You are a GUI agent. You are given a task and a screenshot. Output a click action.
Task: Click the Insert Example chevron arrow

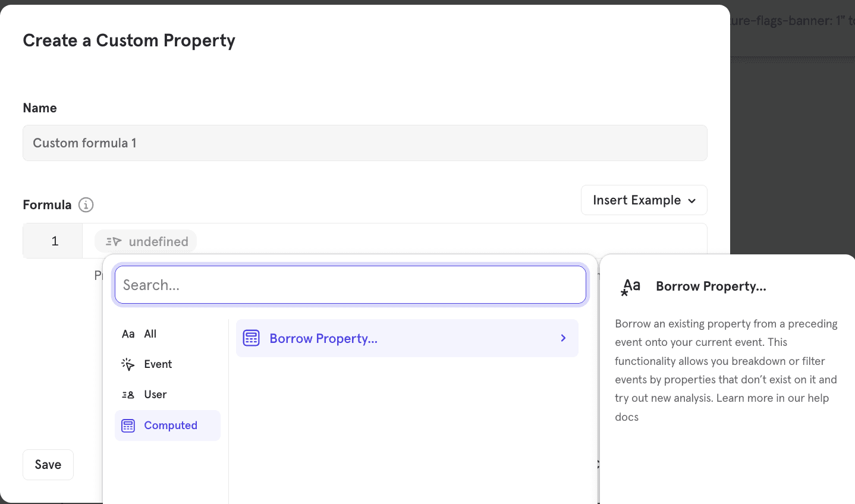[x=692, y=201]
